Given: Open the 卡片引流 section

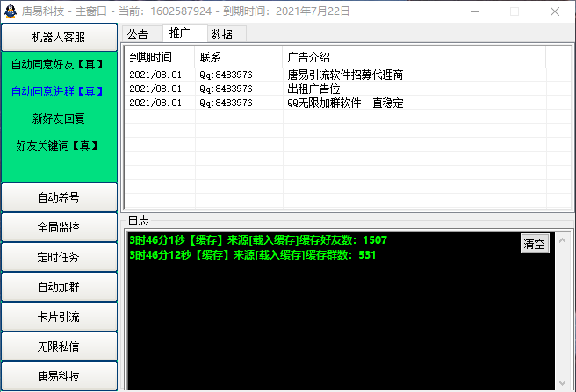Looking at the screenshot, I should point(59,317).
